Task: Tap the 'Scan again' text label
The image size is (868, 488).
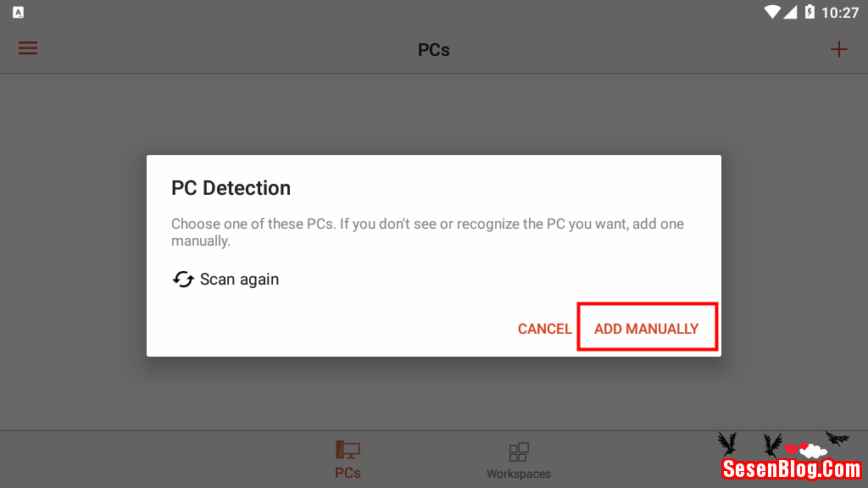Action: pyautogui.click(x=239, y=280)
